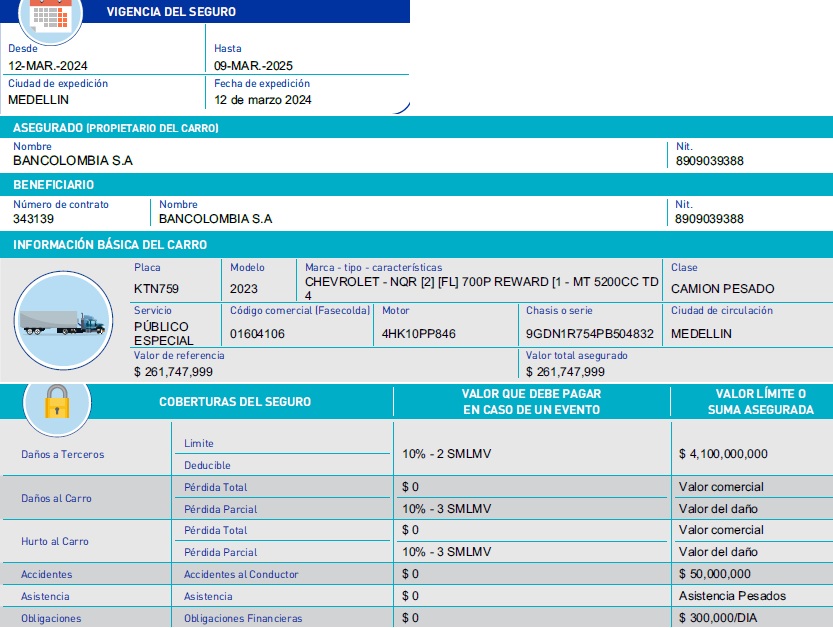
Task: Click the Asistencia Pesados value
Action: pos(732,597)
